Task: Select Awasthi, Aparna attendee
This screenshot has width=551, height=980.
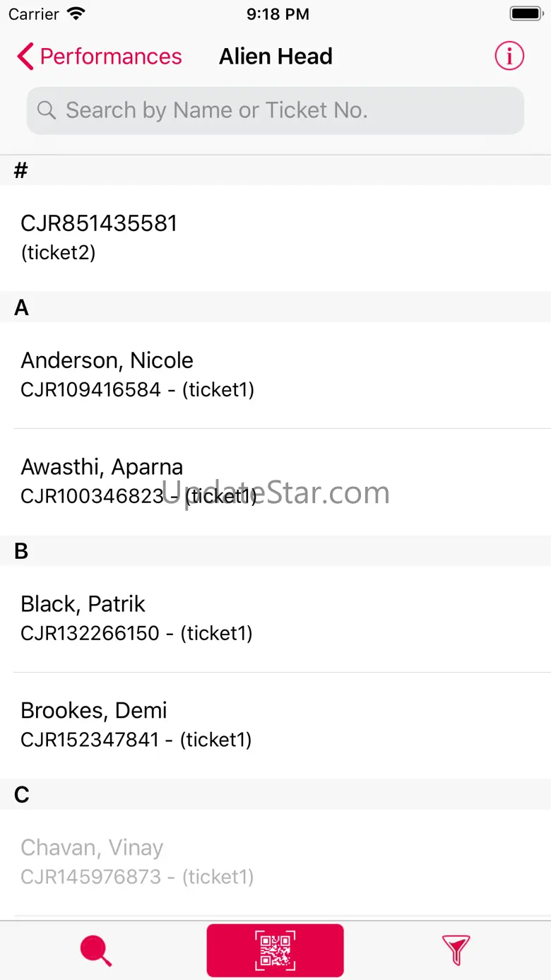Action: click(x=275, y=481)
